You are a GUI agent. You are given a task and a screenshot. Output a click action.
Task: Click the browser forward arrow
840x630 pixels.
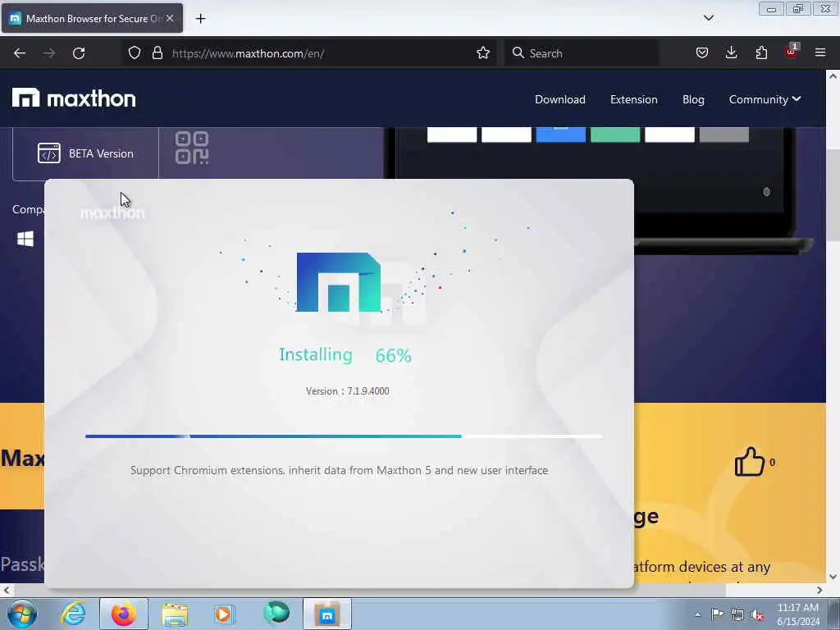[48, 53]
